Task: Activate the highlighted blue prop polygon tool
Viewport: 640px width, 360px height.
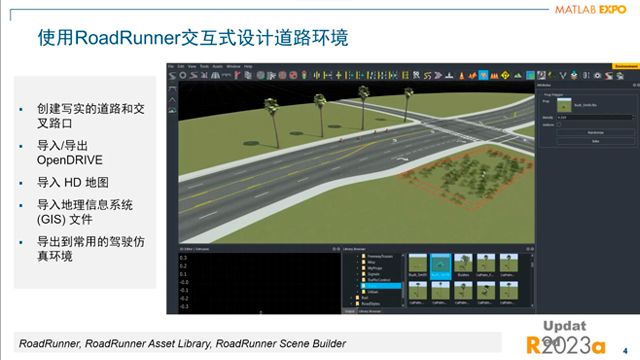Action: point(483,76)
